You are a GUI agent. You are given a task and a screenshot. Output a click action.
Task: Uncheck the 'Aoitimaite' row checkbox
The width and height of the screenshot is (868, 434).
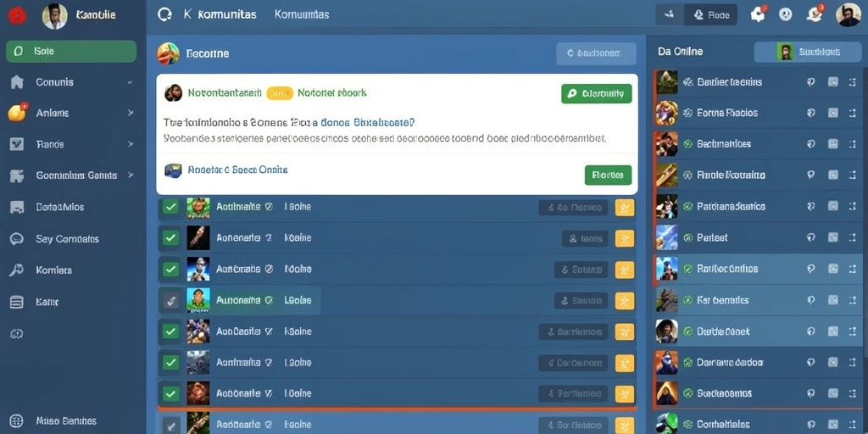(171, 207)
